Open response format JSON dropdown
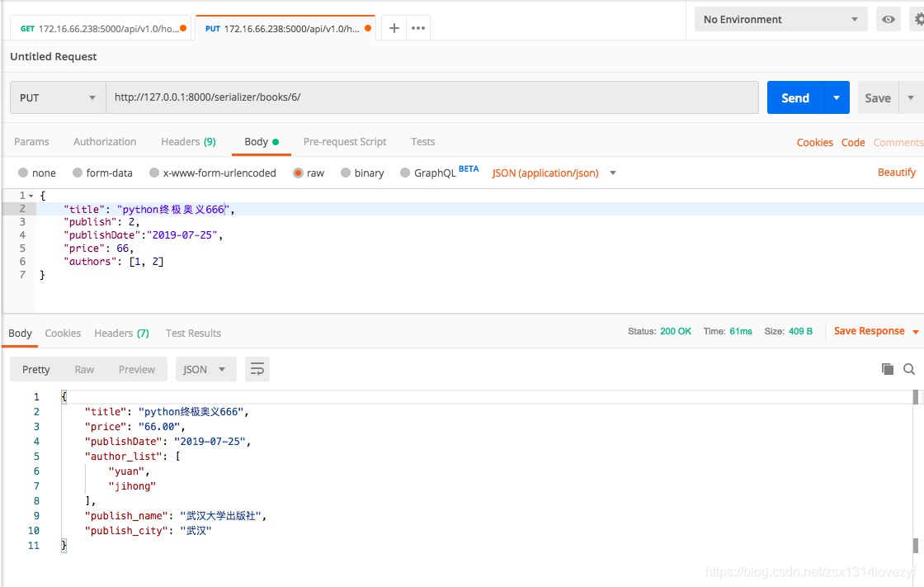The height and width of the screenshot is (587, 924). pyautogui.click(x=205, y=369)
